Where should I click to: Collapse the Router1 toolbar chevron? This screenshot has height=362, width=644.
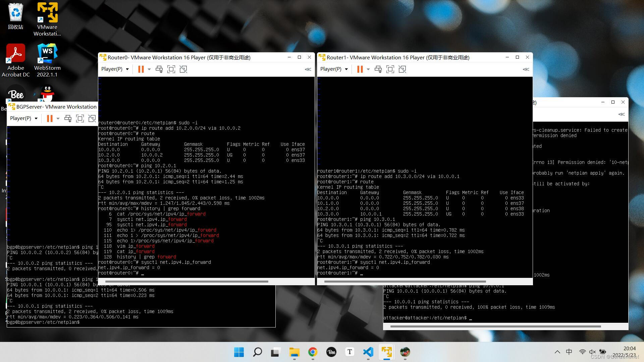coord(526,69)
